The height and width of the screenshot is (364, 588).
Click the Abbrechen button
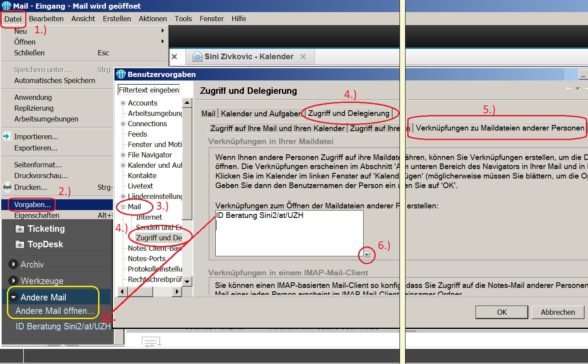(x=558, y=312)
